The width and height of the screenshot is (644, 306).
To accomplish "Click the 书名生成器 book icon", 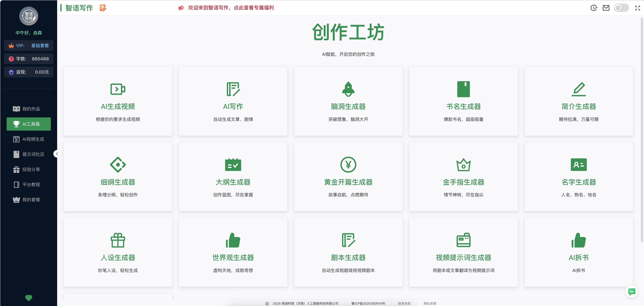I will [463, 89].
